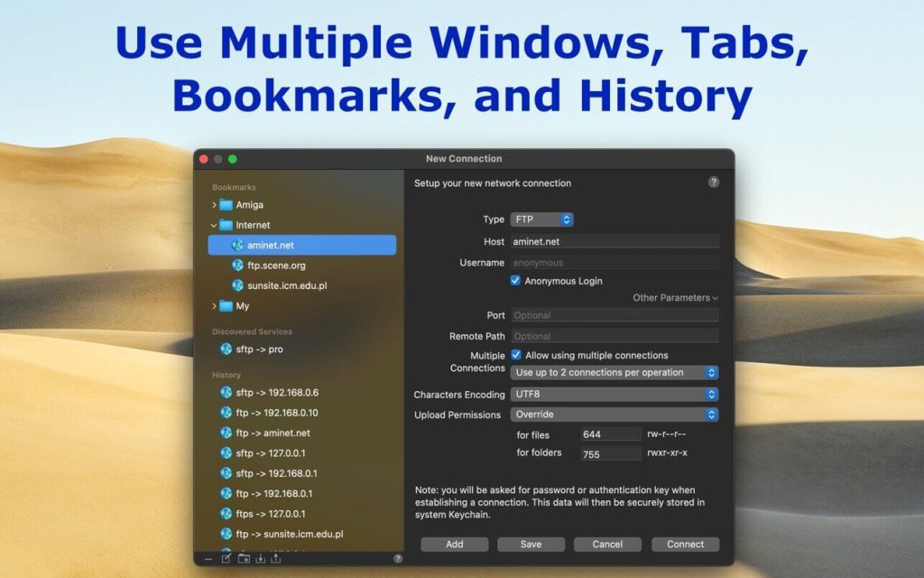Expand the Amiga bookmarks folder
Image resolution: width=924 pixels, height=578 pixels.
click(214, 205)
